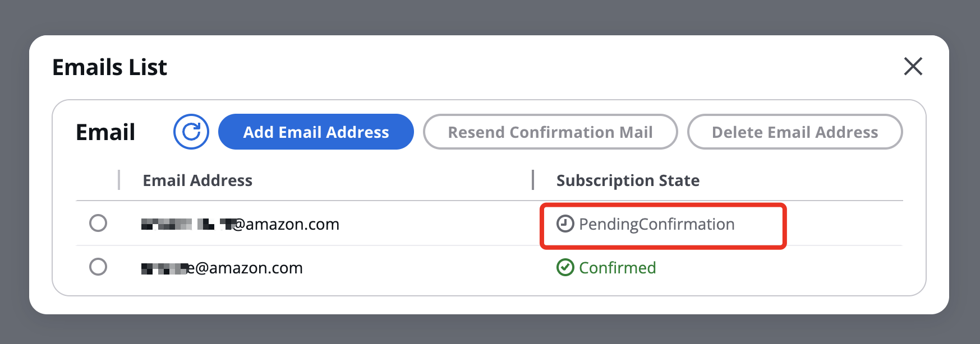Click the first row's amazon.com email address
The width and height of the screenshot is (980, 344).
pyautogui.click(x=240, y=224)
